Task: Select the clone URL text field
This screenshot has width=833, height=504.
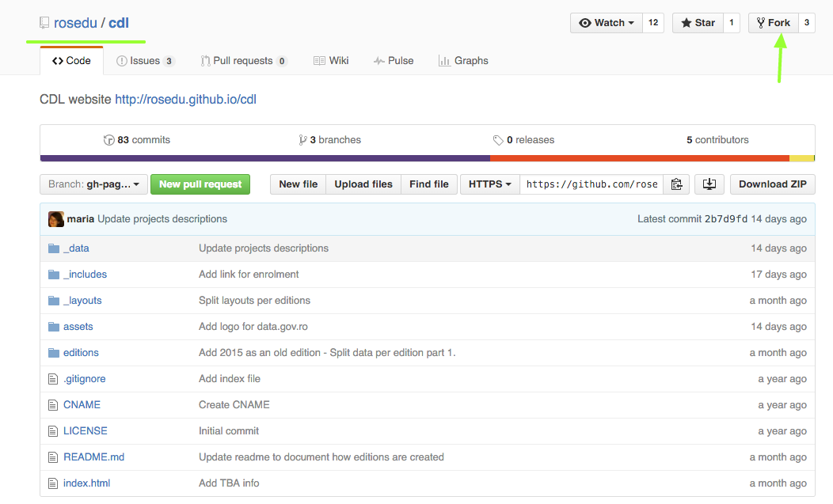Action: [x=591, y=184]
